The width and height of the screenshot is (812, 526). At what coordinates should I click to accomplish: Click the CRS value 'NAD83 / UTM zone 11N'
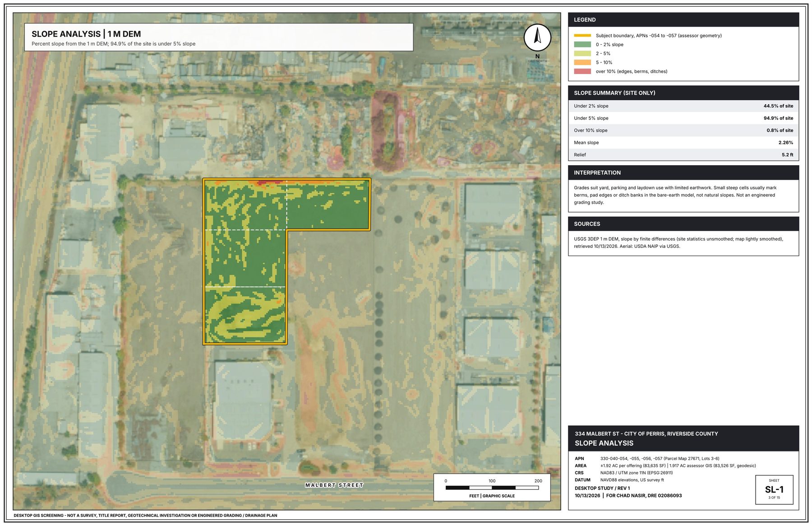pyautogui.click(x=636, y=473)
